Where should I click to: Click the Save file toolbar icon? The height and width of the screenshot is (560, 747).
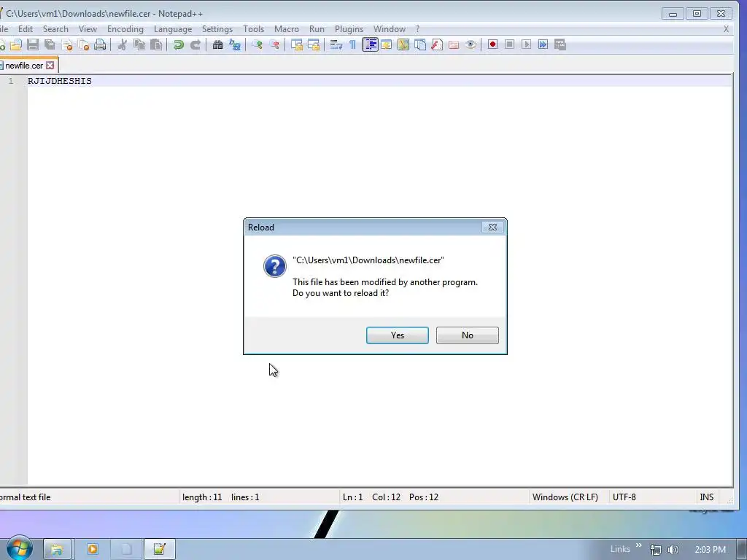[32, 44]
